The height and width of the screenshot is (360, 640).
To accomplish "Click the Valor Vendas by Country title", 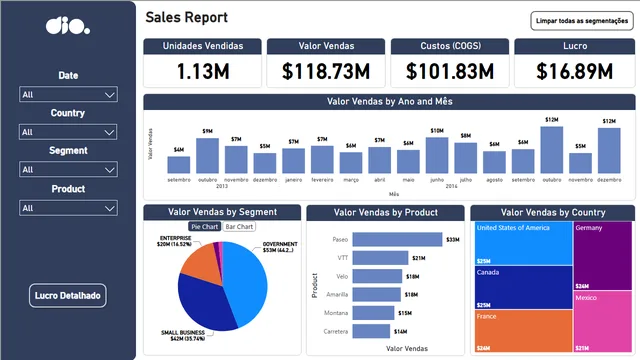I will (x=553, y=212).
